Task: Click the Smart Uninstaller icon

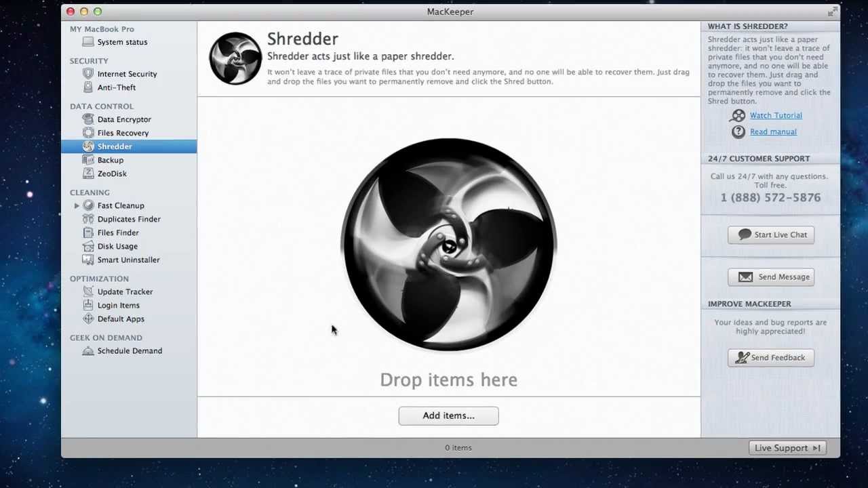Action: (x=88, y=260)
